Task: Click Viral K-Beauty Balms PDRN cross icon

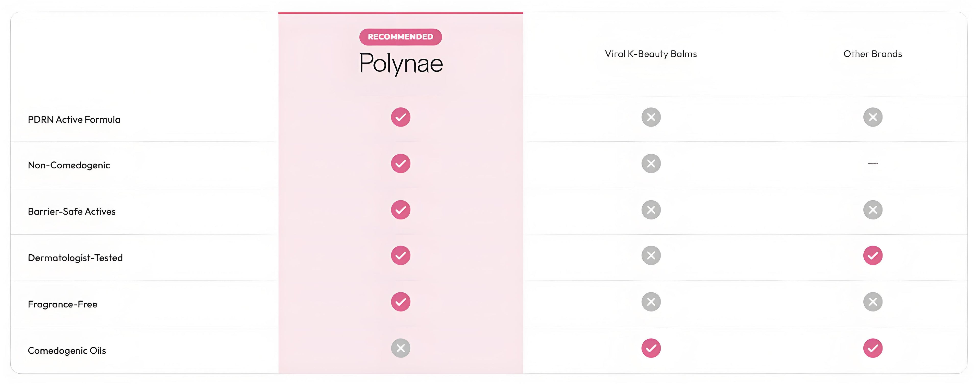Action: [x=651, y=117]
